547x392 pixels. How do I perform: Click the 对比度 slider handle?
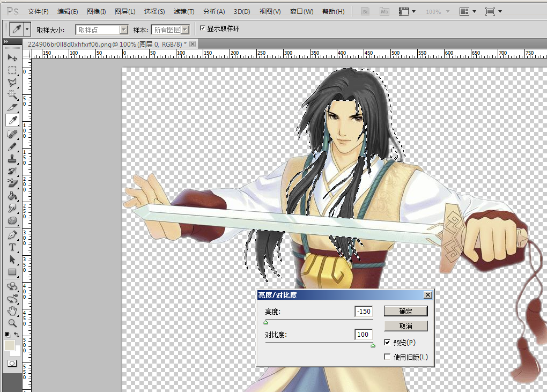pyautogui.click(x=373, y=345)
